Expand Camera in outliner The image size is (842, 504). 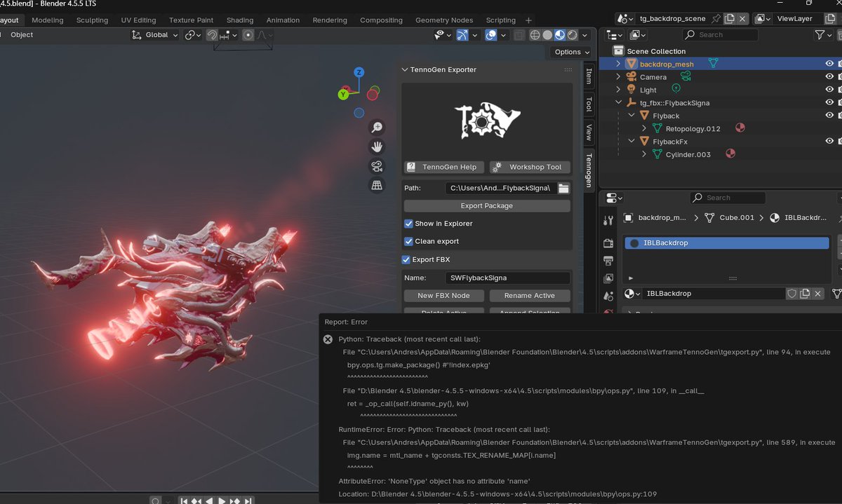(618, 76)
